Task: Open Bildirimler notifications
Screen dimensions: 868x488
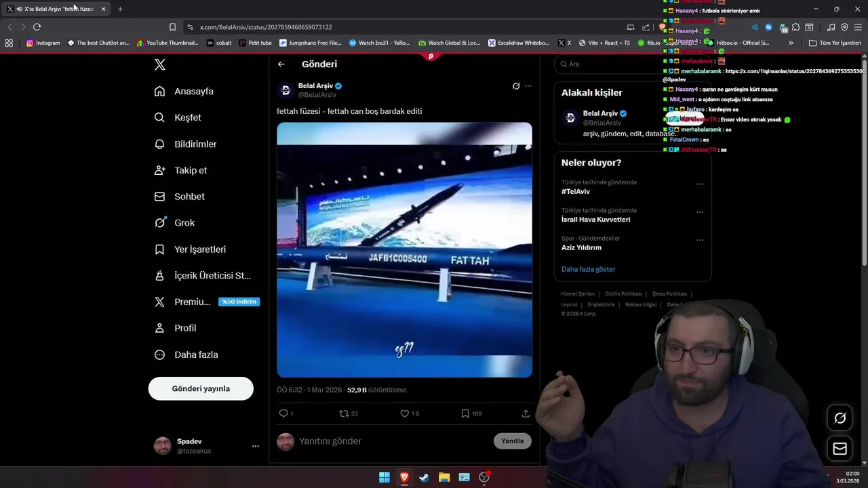Action: [185, 144]
